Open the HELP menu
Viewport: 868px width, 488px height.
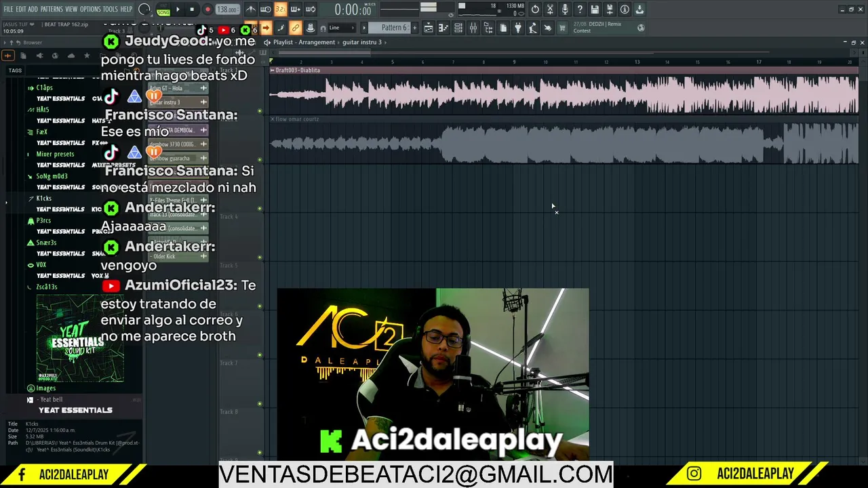pyautogui.click(x=126, y=9)
